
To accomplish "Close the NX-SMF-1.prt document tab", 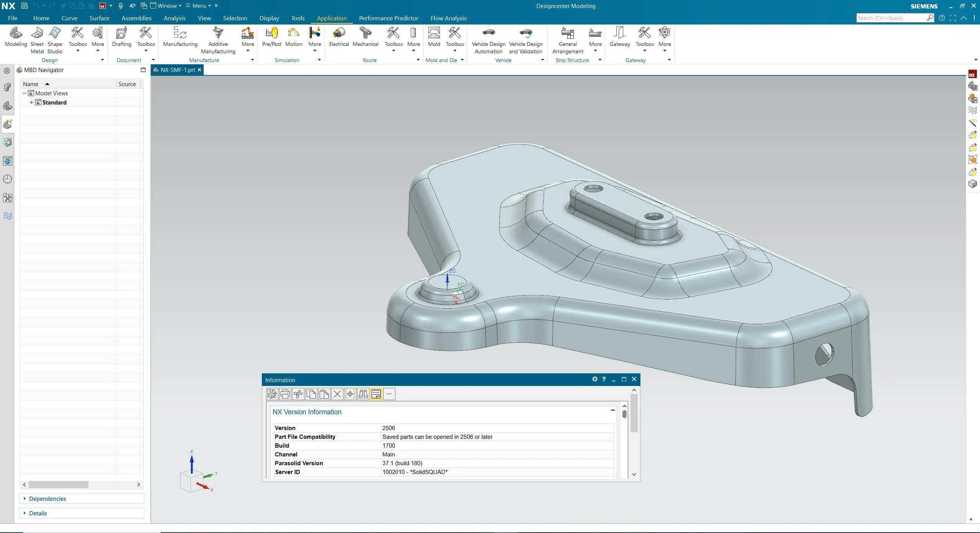I will (199, 70).
